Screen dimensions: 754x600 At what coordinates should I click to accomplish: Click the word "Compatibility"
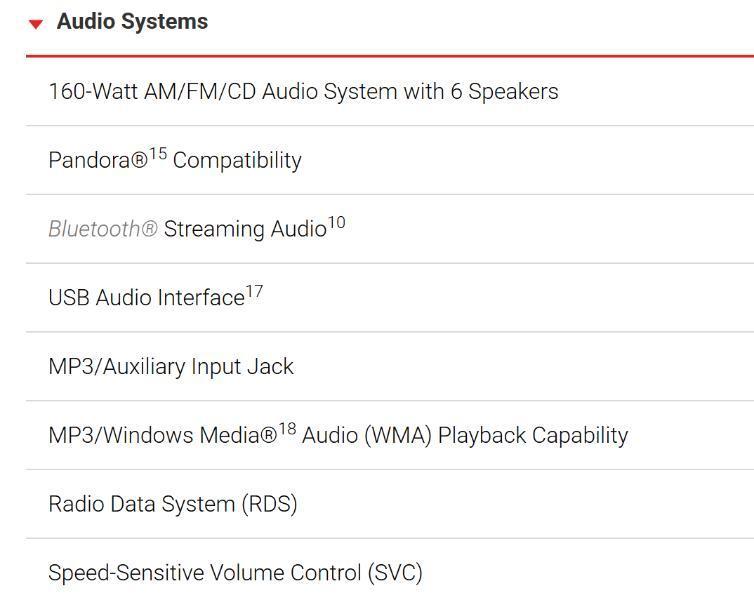(237, 161)
